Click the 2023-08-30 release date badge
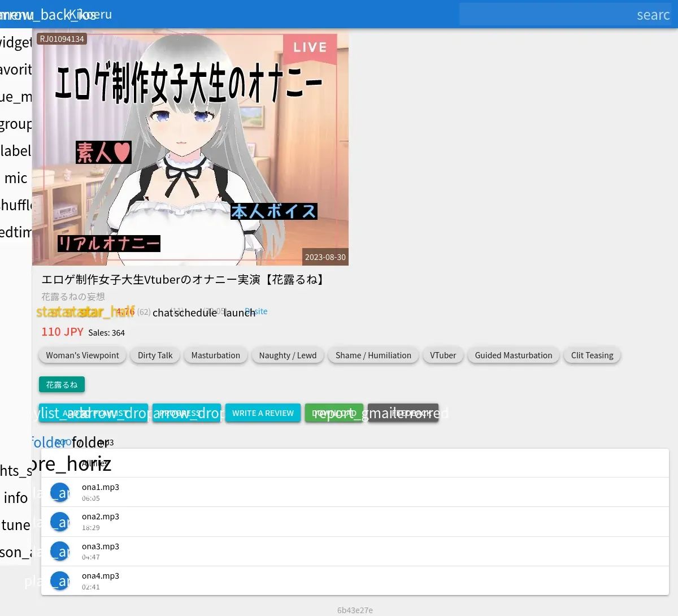This screenshot has width=678, height=616. [325, 257]
